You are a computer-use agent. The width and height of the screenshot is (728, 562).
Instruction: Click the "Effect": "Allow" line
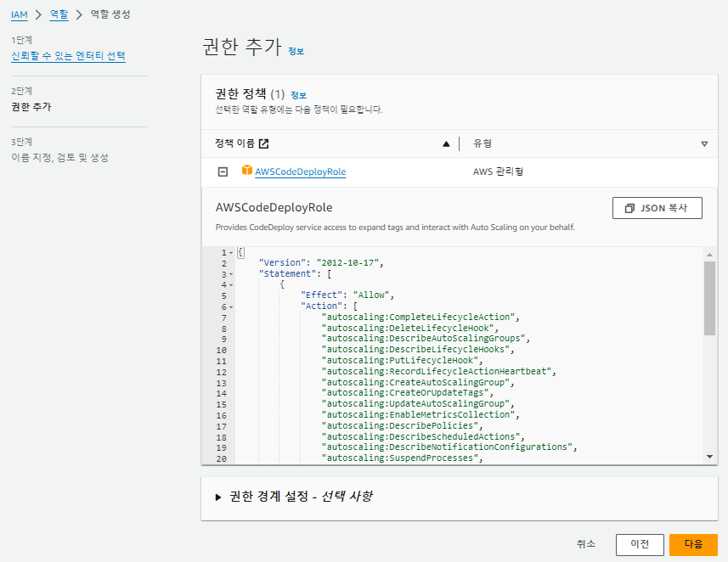347,295
